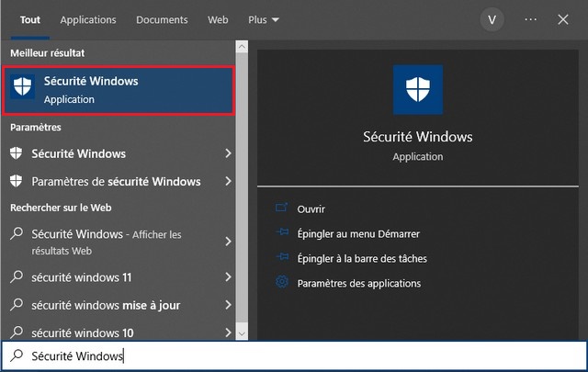Click gear icon for Paramètres des applications
Image resolution: width=588 pixels, height=372 pixels.
tap(282, 282)
